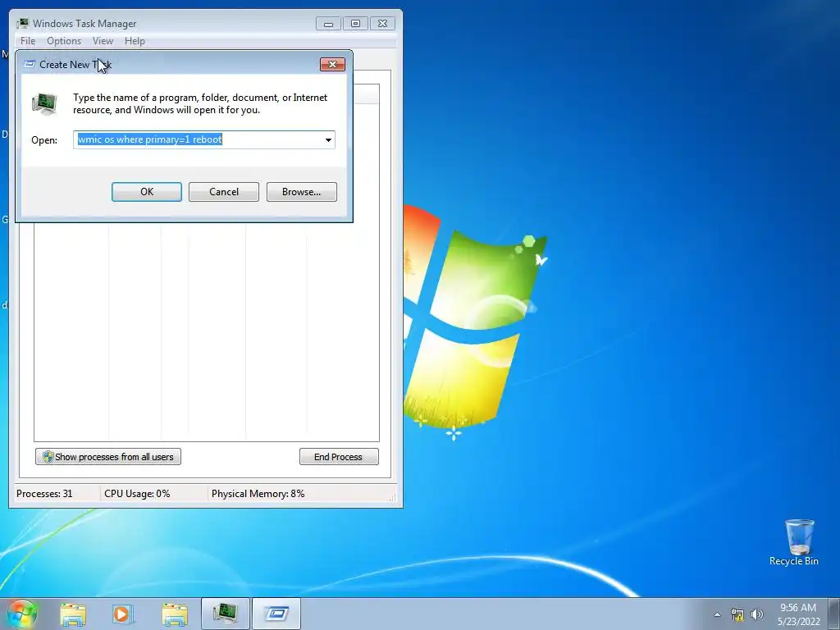This screenshot has height=630, width=840.
Task: Cancel the Create New Task dialog
Action: click(223, 192)
